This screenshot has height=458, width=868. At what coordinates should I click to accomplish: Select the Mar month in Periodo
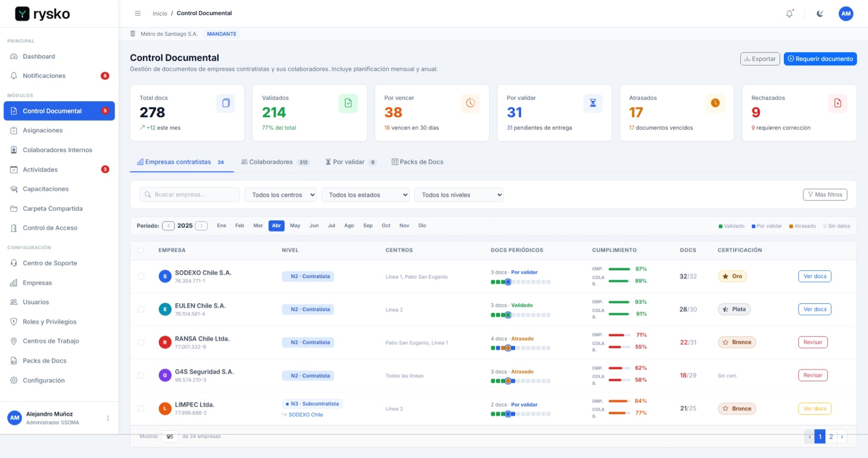258,226
